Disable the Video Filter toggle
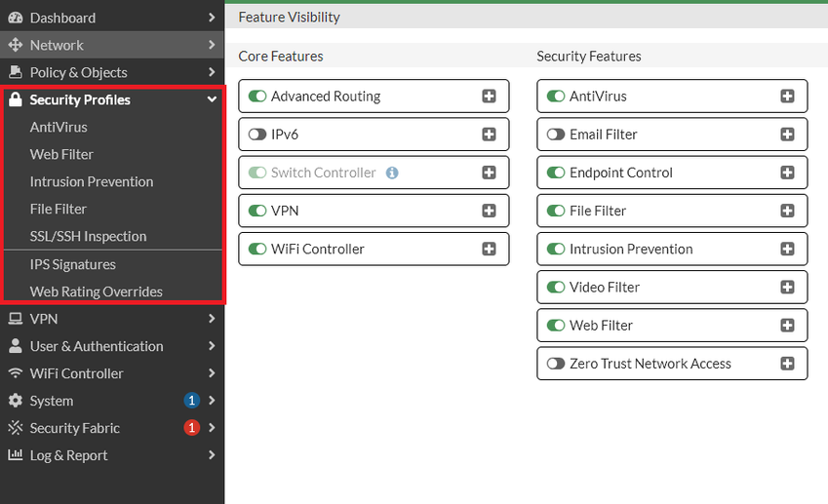Screen dimensions: 828x504 point(556,288)
